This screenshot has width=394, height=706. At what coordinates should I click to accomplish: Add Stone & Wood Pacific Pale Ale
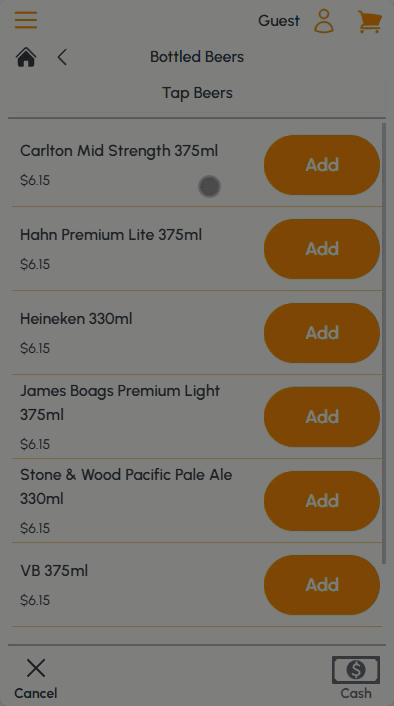(322, 501)
